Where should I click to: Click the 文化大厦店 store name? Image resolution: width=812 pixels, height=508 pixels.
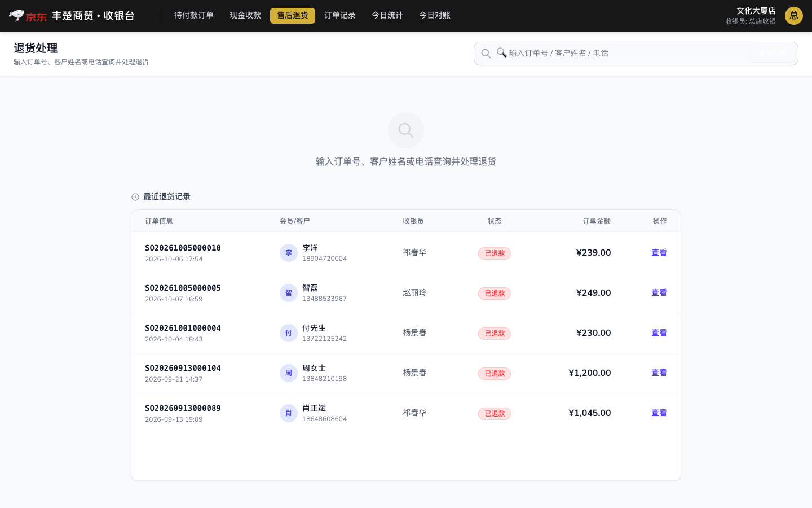coord(756,11)
